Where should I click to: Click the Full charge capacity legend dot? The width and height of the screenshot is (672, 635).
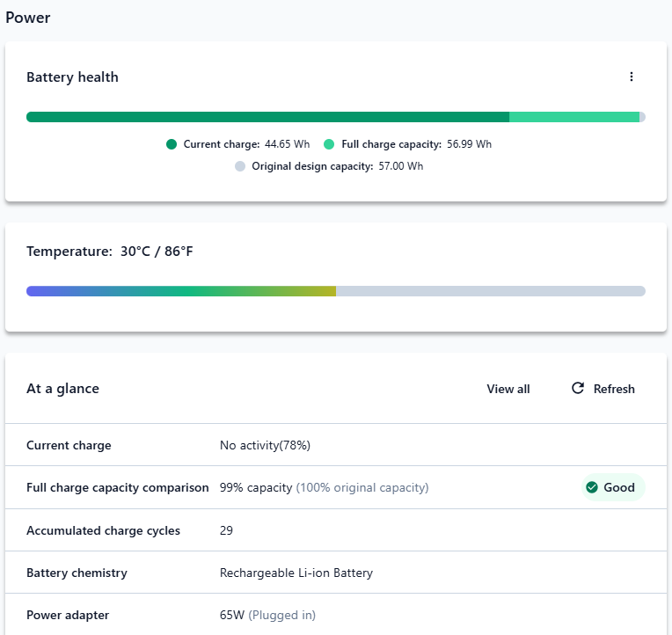tap(329, 144)
